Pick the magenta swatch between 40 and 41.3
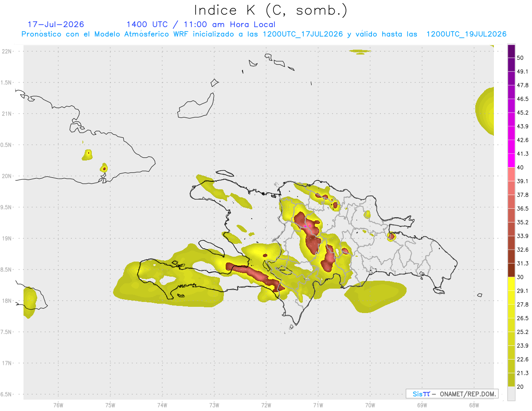The height and width of the screenshot is (411, 532). click(x=511, y=161)
